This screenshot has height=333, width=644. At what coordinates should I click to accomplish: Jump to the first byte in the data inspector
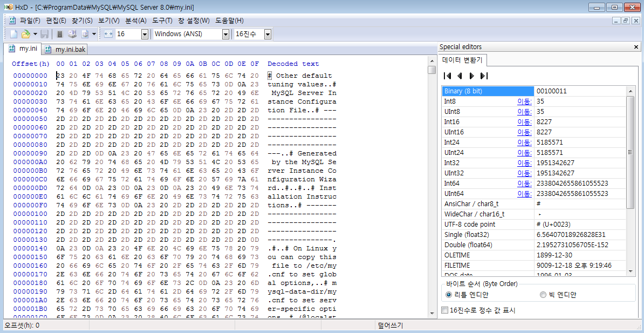pos(448,76)
